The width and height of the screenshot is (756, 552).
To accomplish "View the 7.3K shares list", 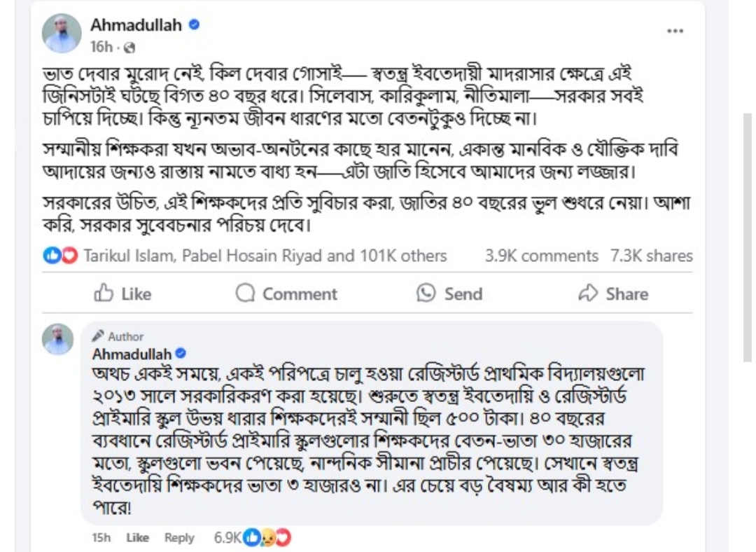I will coord(651,256).
